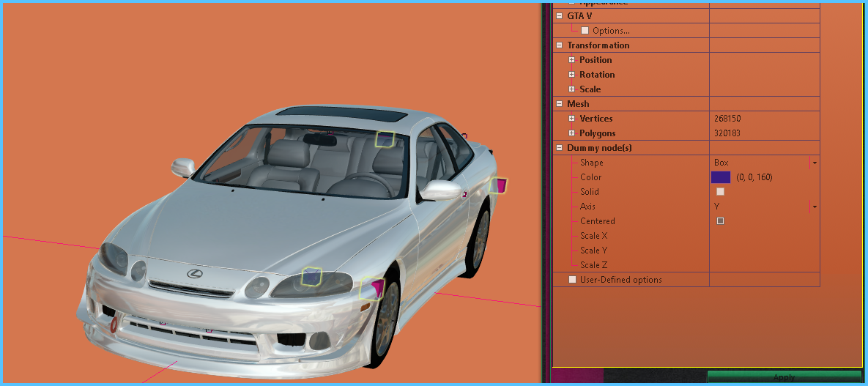This screenshot has width=868, height=386.
Task: Collapse the Dummy node(s) section
Action: pos(559,148)
